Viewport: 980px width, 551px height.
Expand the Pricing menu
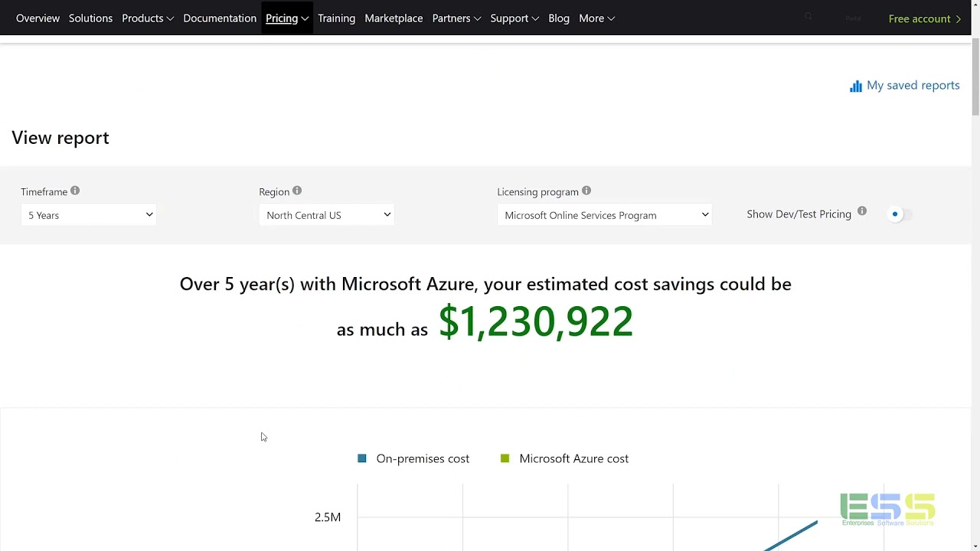tap(287, 18)
